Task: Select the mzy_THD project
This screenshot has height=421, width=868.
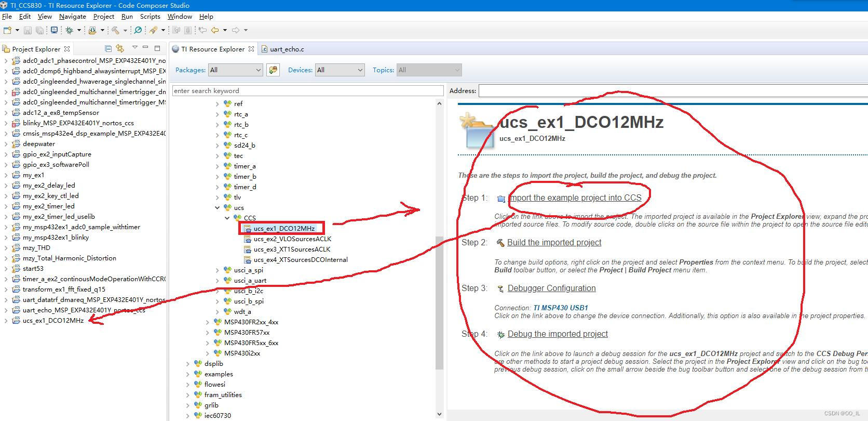Action: click(x=36, y=247)
